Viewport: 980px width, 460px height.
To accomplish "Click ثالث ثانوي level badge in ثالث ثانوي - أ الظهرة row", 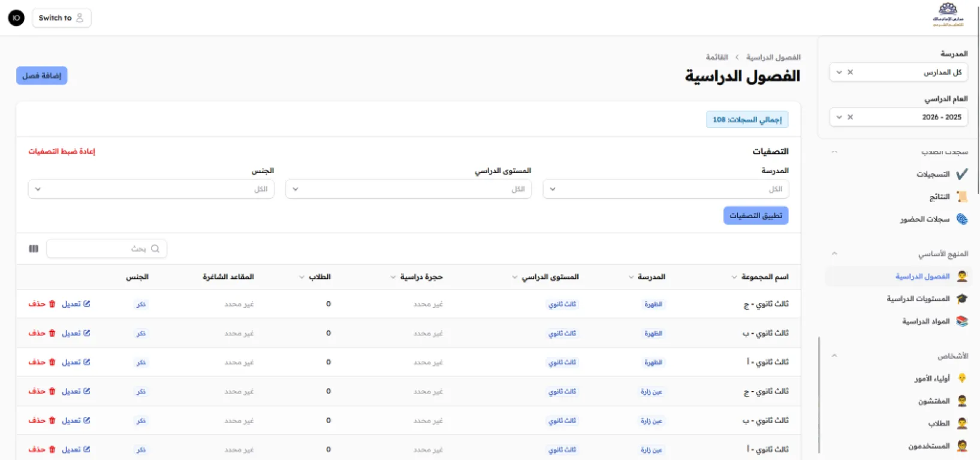I will click(562, 362).
